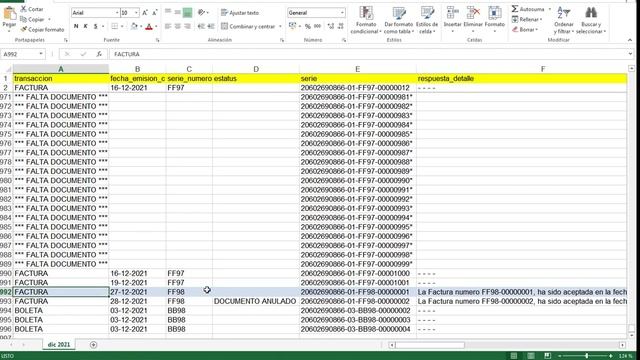The height and width of the screenshot is (360, 640).
Task: Open Estilos de celda gallery
Action: tap(427, 20)
